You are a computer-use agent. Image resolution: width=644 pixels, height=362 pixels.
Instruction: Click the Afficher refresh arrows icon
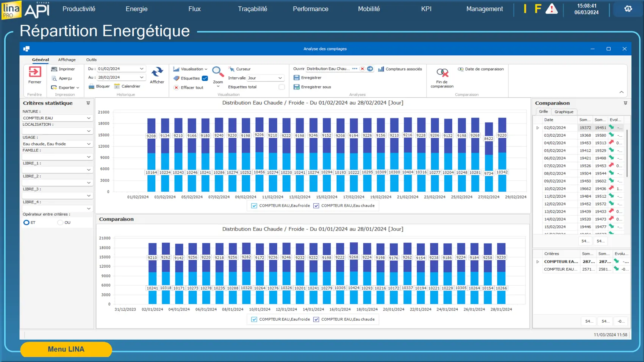pos(157,72)
